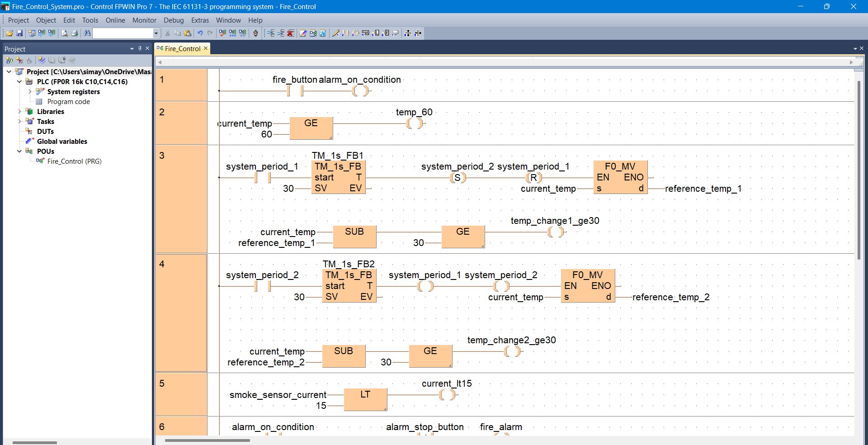Click the TM_1s_FB2 timer block
The height and width of the screenshot is (445, 868).
click(x=349, y=285)
